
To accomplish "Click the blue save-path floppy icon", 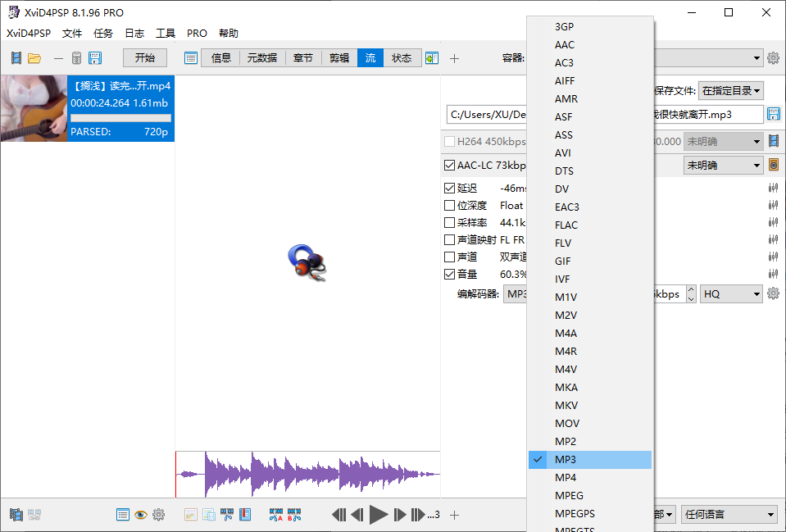I will [x=773, y=114].
